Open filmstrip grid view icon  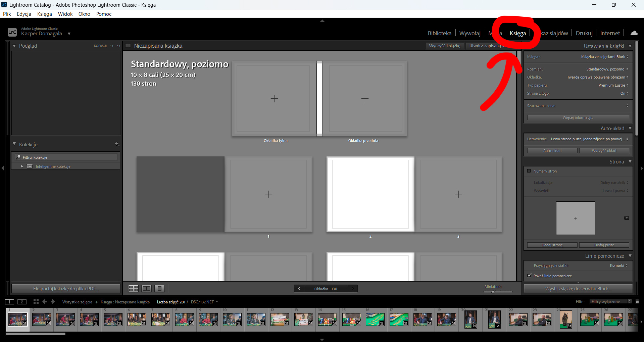point(36,302)
